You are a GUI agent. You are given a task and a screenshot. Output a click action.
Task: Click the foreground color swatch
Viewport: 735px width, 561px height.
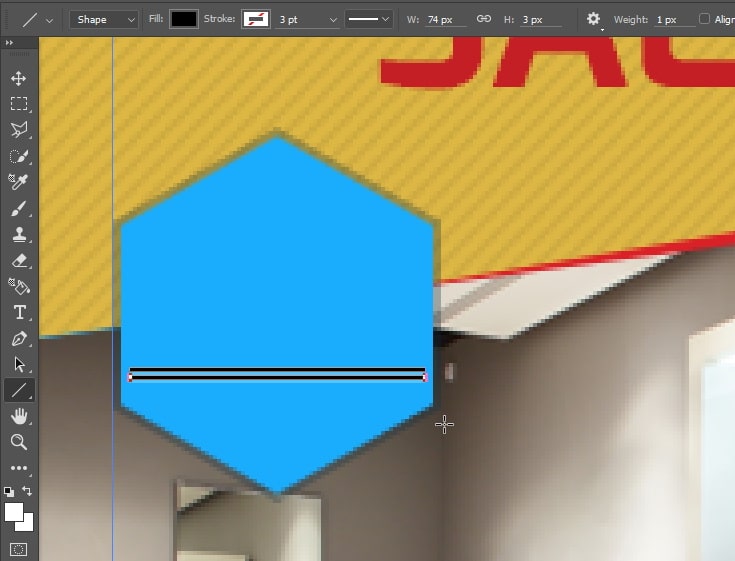point(13,511)
